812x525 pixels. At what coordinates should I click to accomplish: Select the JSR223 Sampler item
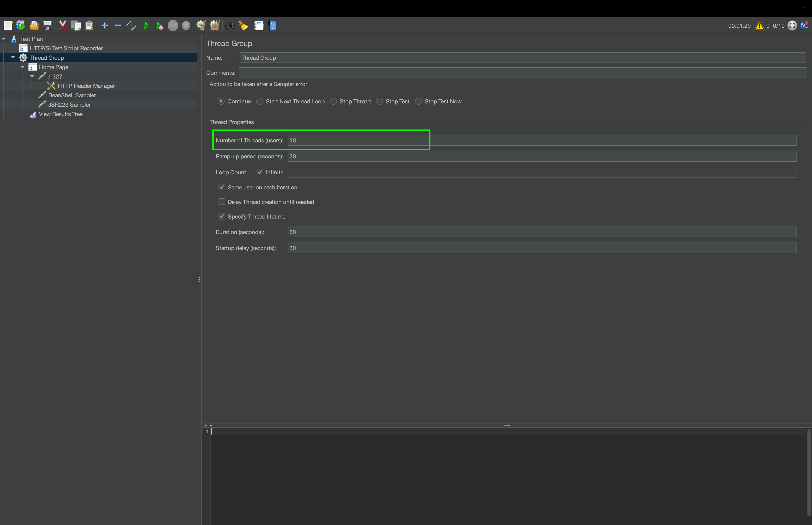[x=69, y=105]
